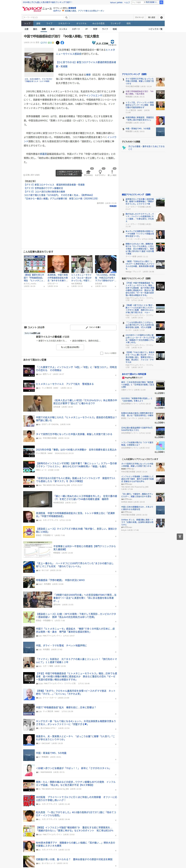186x868 pixels.
Task: Click the 記事に関する報告 report icon link
Action: (32, 175)
